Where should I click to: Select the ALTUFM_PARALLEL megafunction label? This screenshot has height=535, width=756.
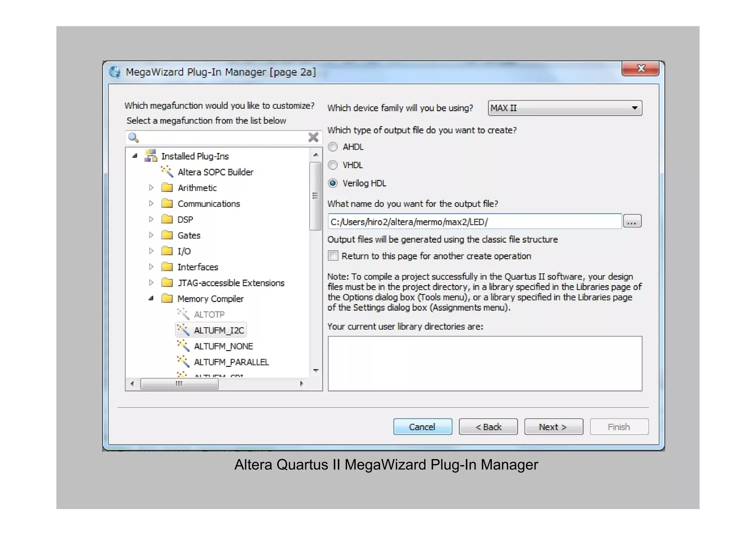tap(231, 362)
